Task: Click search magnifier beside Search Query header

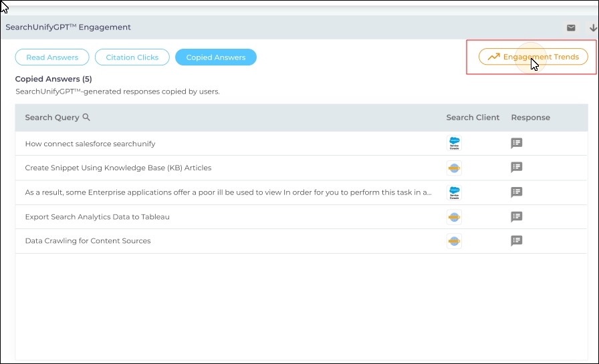Action: point(86,118)
